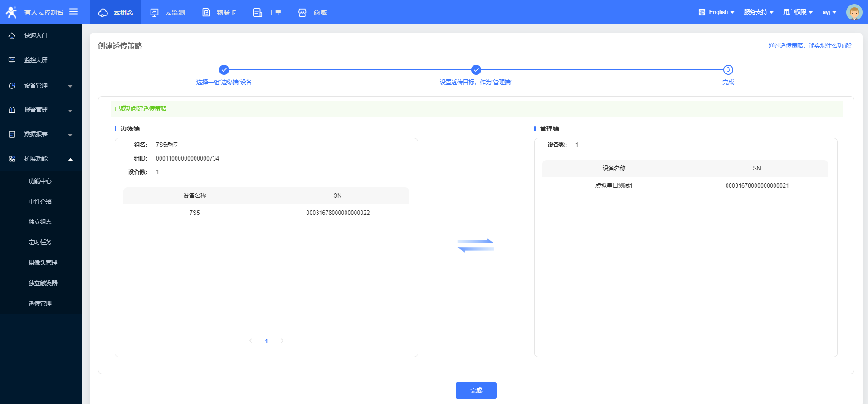Viewport: 868px width, 404px height.
Task: Open the English language dropdown
Action: coord(717,12)
